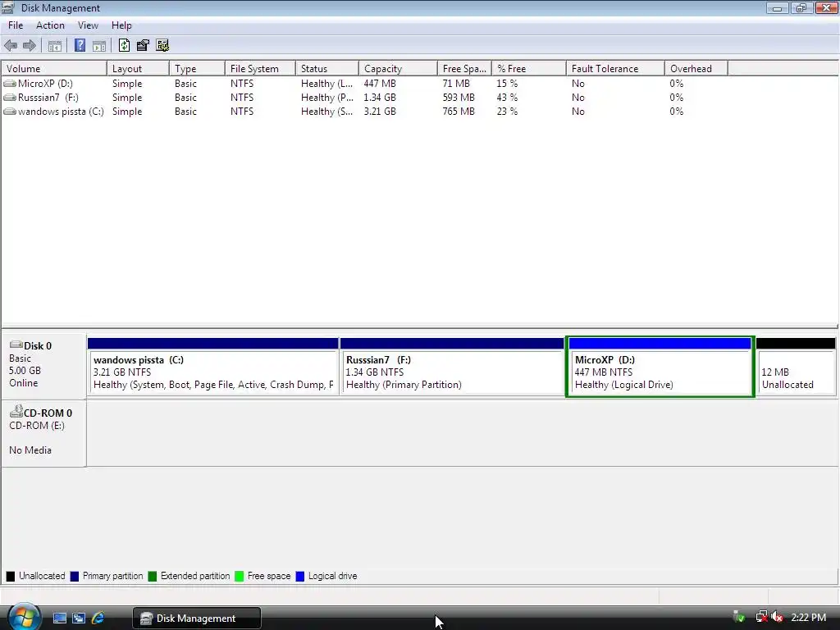This screenshot has width=840, height=630.
Task: Click the Primary partition legend swatch
Action: [x=75, y=577]
